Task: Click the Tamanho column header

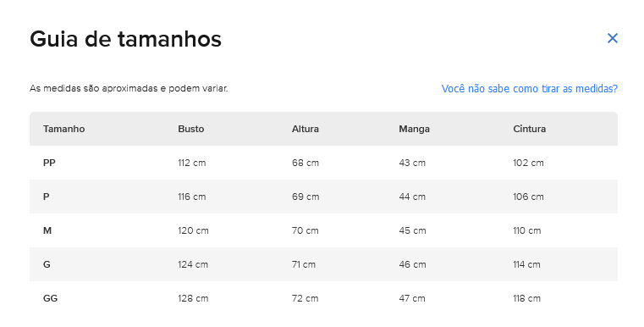Action: click(x=64, y=129)
